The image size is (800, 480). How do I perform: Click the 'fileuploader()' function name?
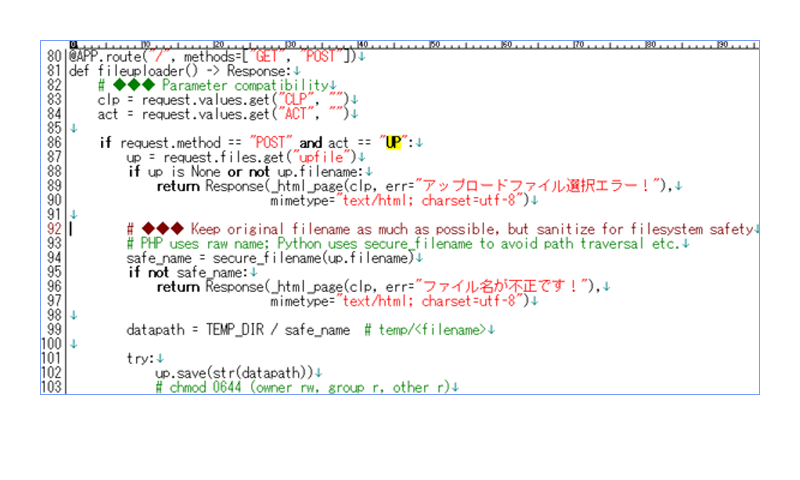coord(147,70)
